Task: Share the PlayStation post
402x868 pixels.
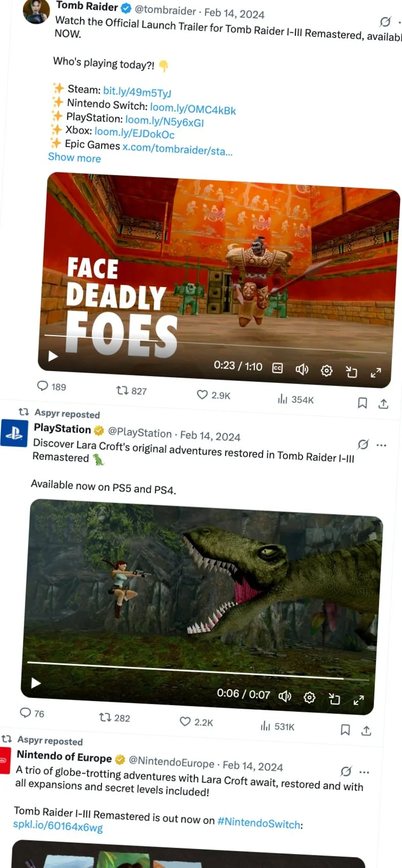Action: (x=366, y=731)
